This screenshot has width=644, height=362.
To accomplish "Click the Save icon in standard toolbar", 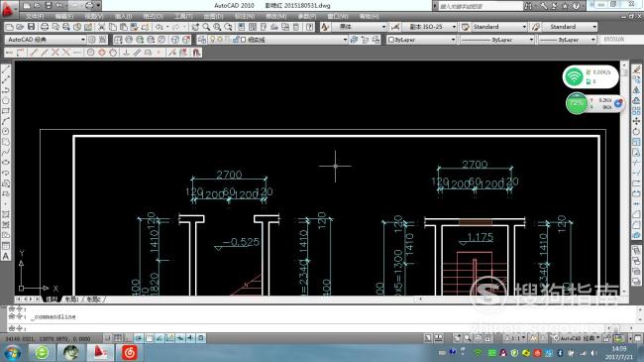I will (31, 27).
